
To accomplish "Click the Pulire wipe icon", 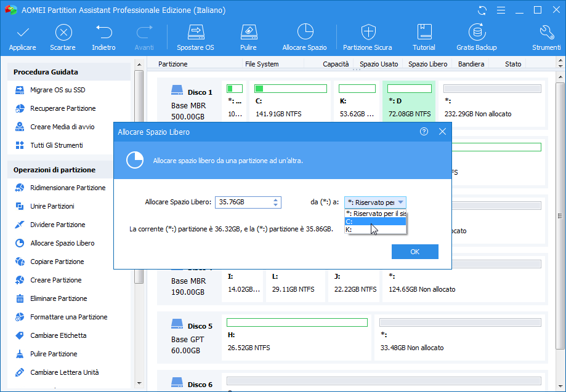I will (248, 38).
